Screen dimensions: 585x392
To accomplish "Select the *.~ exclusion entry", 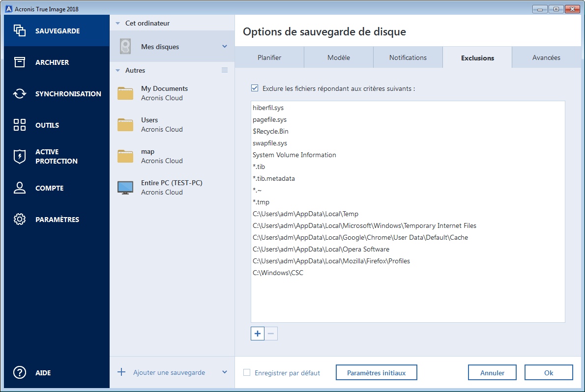I will (x=408, y=190).
